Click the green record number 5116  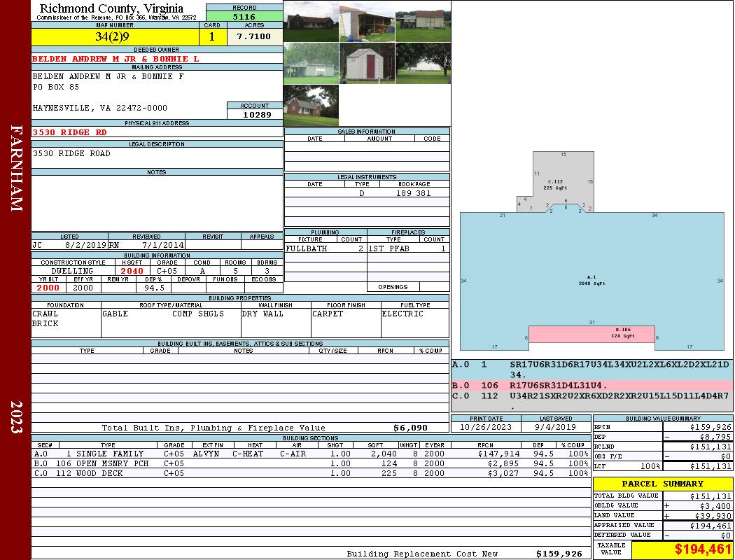pos(244,17)
